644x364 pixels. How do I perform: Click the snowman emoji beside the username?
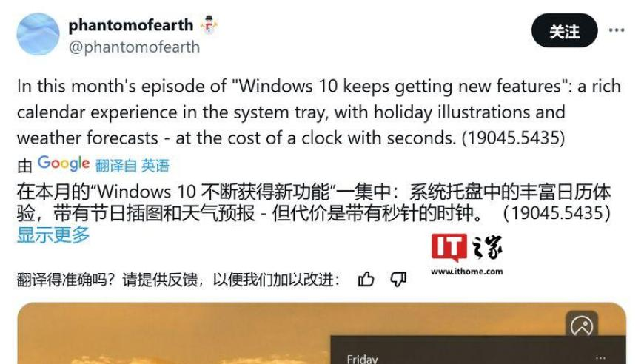pos(209,24)
